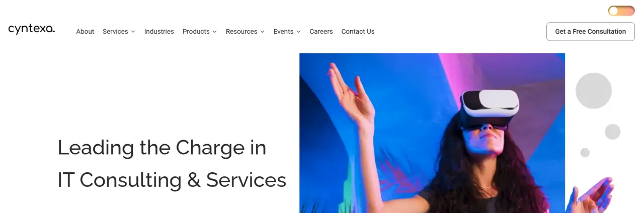
Task: Select the Resources menu label
Action: click(242, 31)
